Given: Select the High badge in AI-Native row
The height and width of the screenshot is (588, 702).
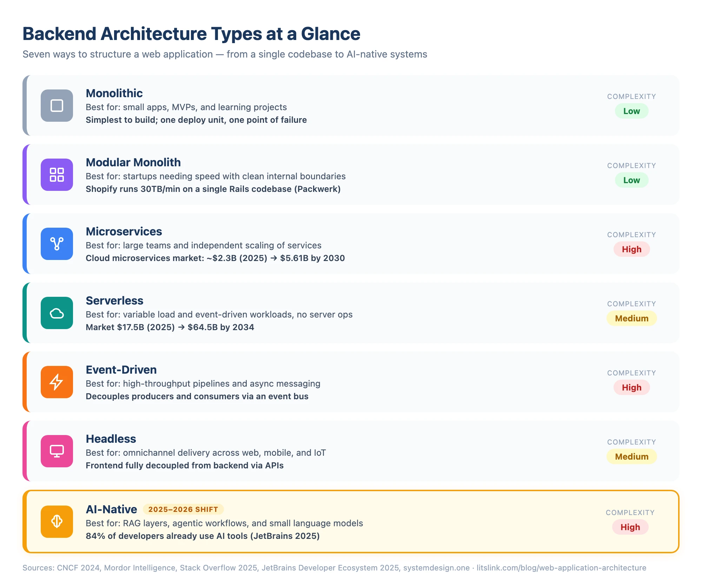Looking at the screenshot, I should click(630, 527).
